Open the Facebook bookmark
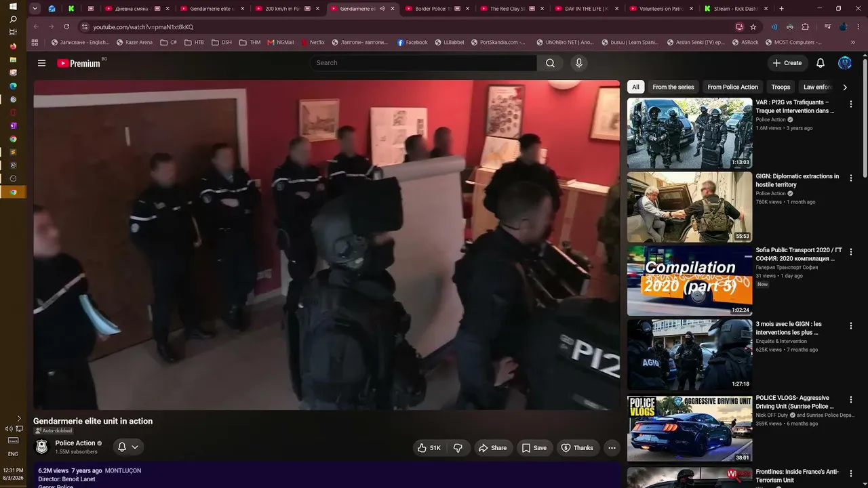The width and height of the screenshot is (868, 488). pos(412,42)
